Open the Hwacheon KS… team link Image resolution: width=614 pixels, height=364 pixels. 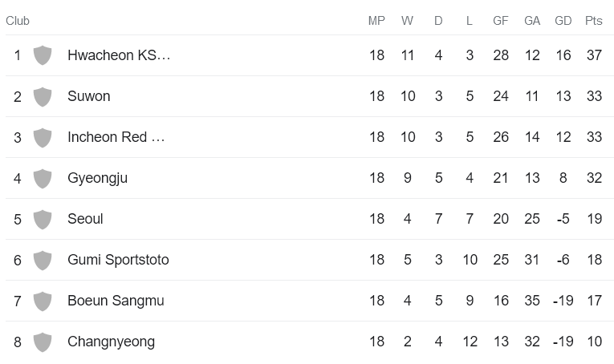coord(119,55)
